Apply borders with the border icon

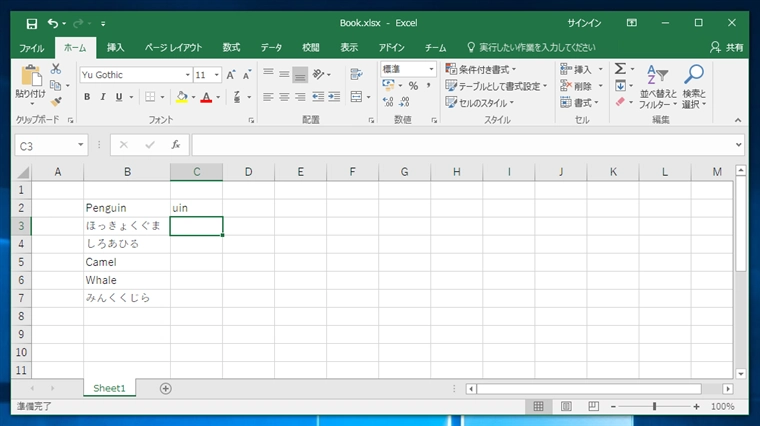pyautogui.click(x=150, y=97)
